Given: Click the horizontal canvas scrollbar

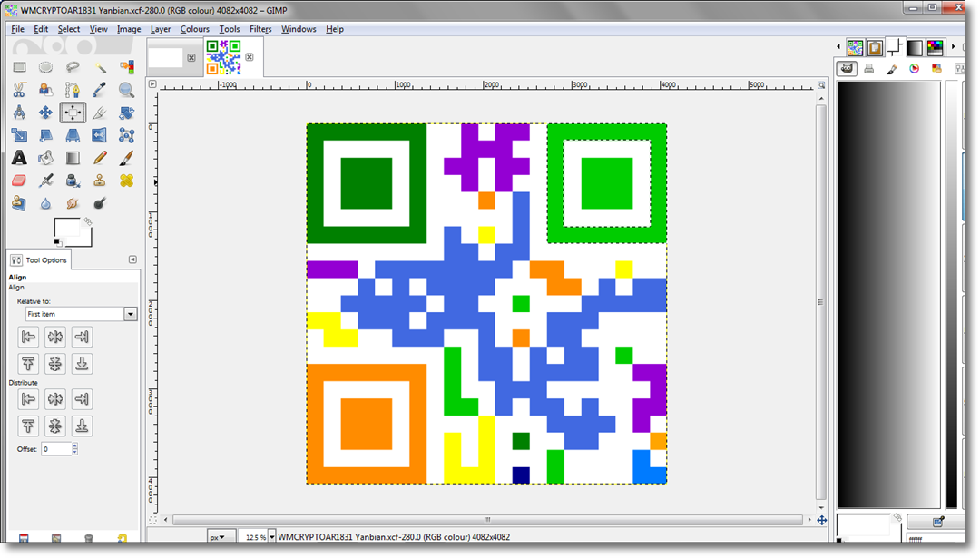Looking at the screenshot, I should [487, 520].
